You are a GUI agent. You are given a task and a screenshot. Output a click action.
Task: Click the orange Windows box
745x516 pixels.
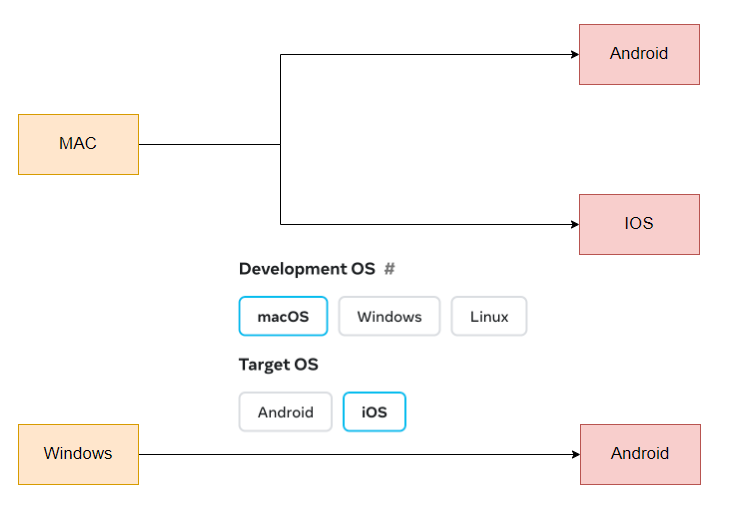tap(78, 454)
